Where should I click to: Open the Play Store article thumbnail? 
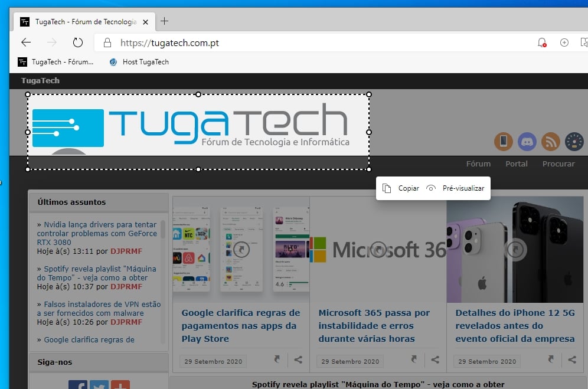point(241,250)
